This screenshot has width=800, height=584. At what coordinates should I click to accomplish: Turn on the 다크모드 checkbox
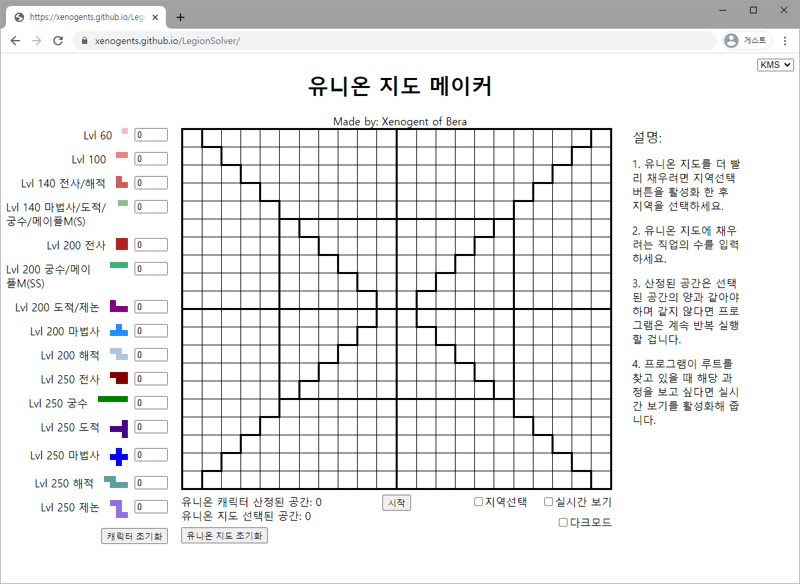(563, 522)
